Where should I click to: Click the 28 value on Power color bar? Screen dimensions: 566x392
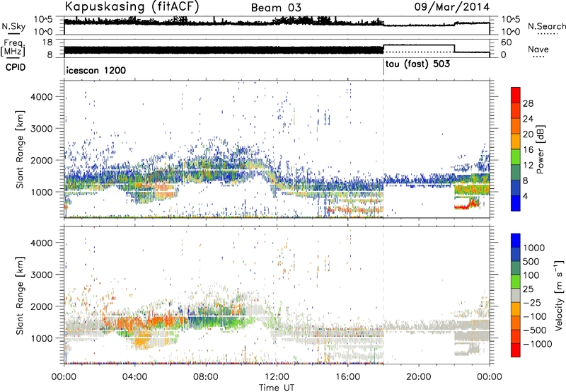pos(528,103)
